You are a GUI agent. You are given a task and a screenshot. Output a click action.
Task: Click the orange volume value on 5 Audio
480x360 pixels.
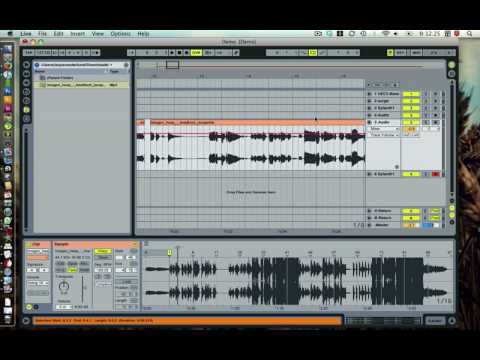pyautogui.click(x=411, y=129)
